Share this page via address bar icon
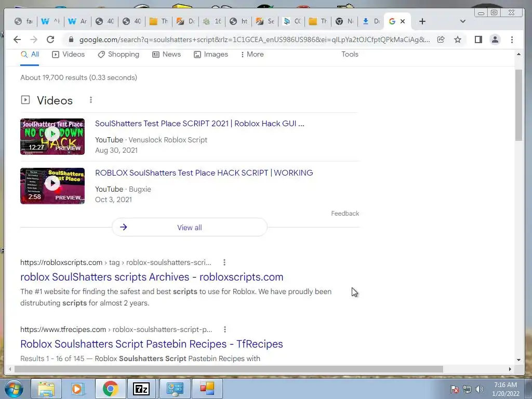Screen dimensions: 532x399 click(x=441, y=39)
